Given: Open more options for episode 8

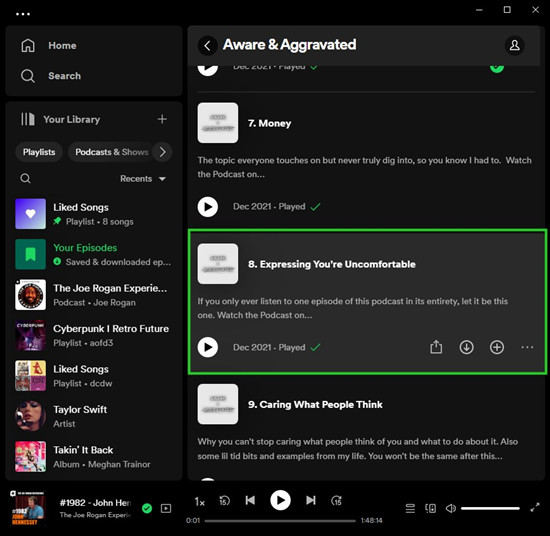Looking at the screenshot, I should coord(527,347).
